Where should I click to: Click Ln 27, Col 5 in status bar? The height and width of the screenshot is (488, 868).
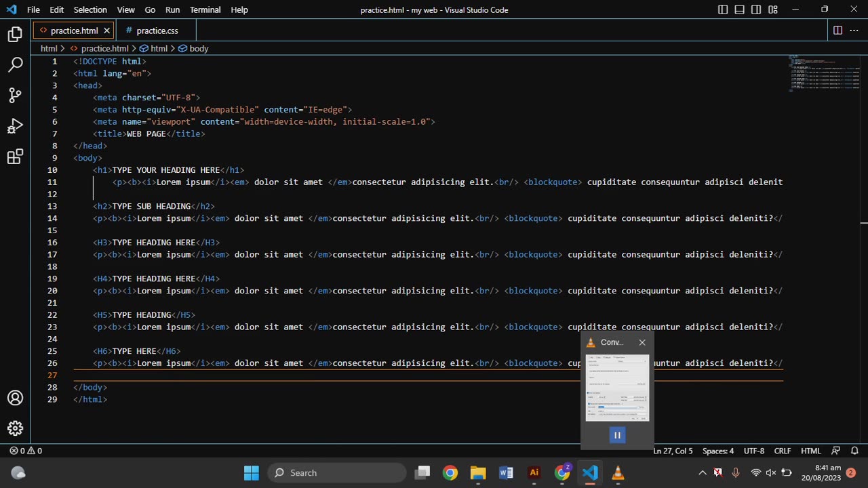(x=673, y=451)
